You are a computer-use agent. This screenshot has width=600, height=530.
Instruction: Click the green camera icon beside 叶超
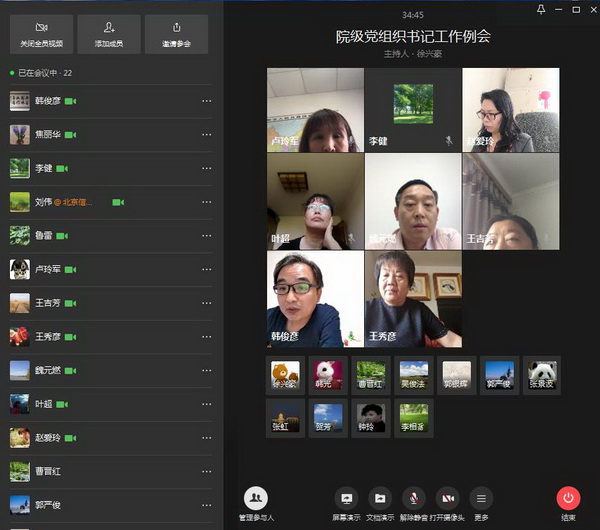[61, 404]
